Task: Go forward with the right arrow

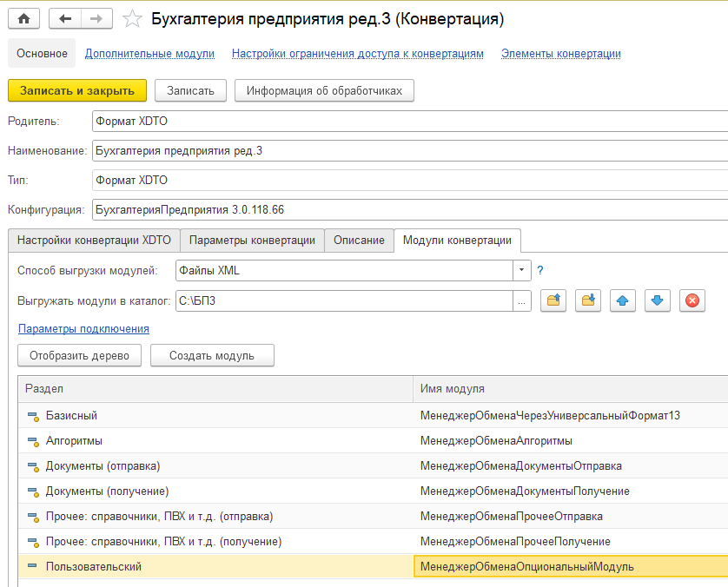Action: click(96, 18)
